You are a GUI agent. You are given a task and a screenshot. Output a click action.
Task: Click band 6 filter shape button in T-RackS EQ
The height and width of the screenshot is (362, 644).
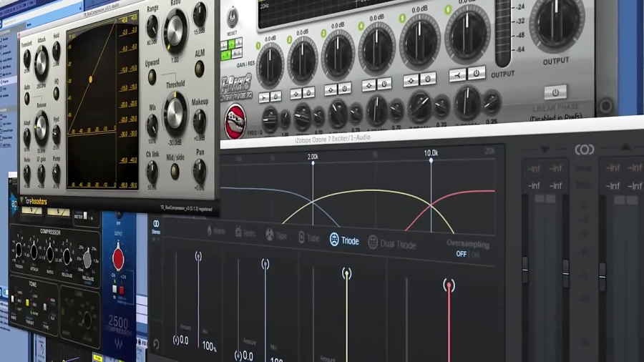457,75
